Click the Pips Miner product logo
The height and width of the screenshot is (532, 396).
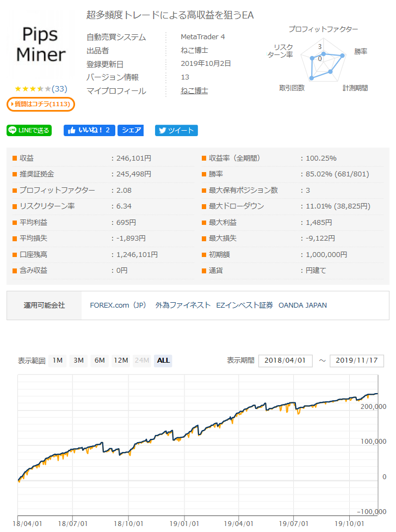41,45
